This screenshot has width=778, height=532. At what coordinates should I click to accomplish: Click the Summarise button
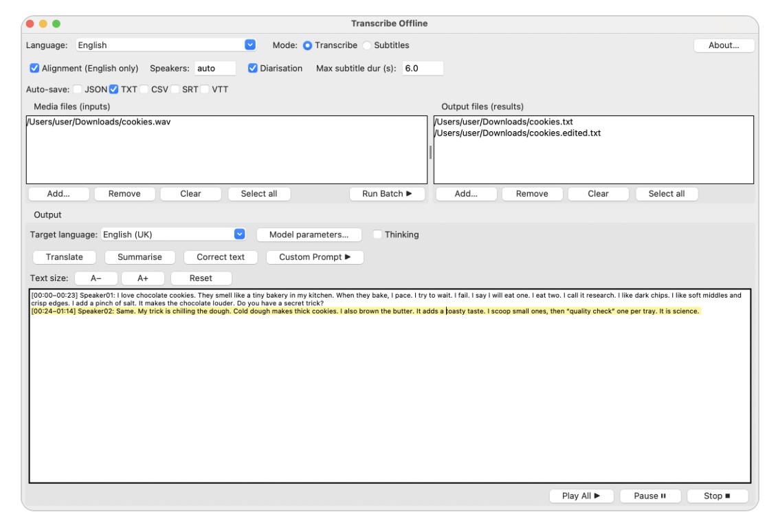pos(140,257)
